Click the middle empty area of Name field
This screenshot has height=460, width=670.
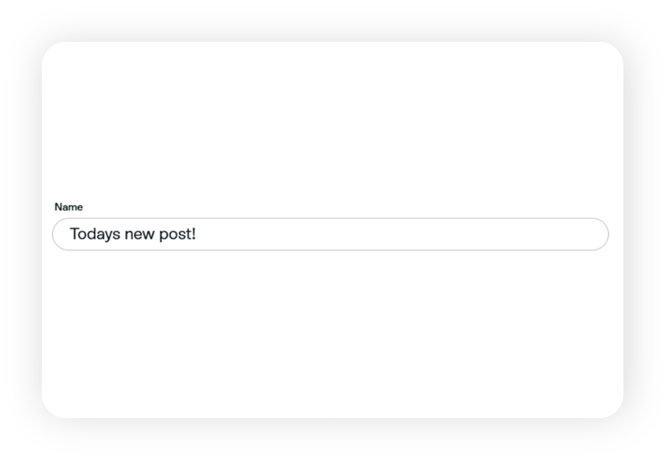(x=380, y=235)
